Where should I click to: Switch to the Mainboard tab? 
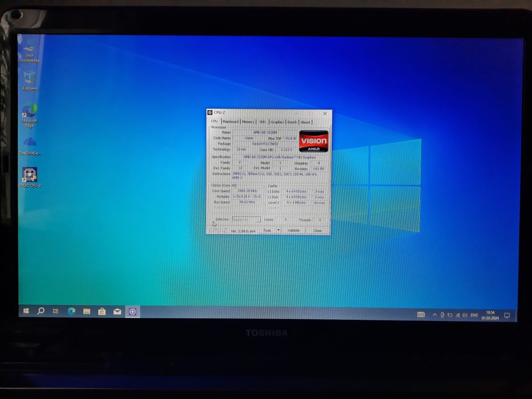pyautogui.click(x=230, y=122)
